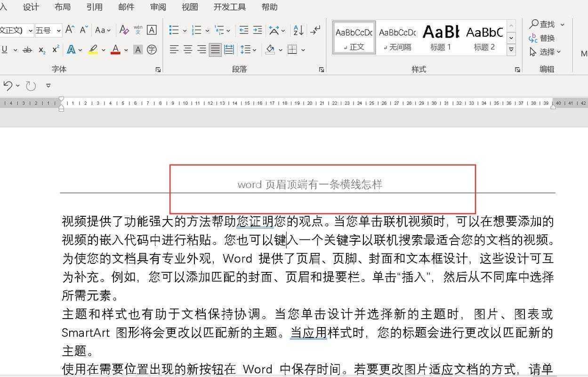The image size is (588, 377).
Task: Toggle center paragraph alignment
Action: pos(188,50)
